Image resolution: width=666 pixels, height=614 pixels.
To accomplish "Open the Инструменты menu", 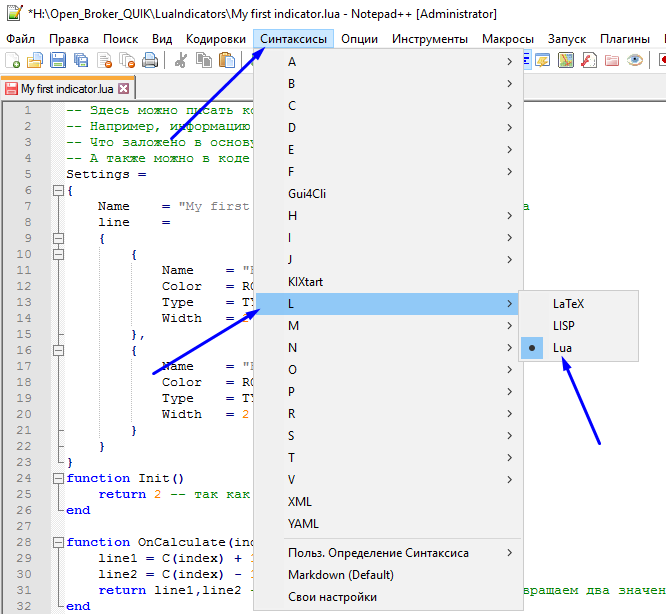I will (x=430, y=39).
